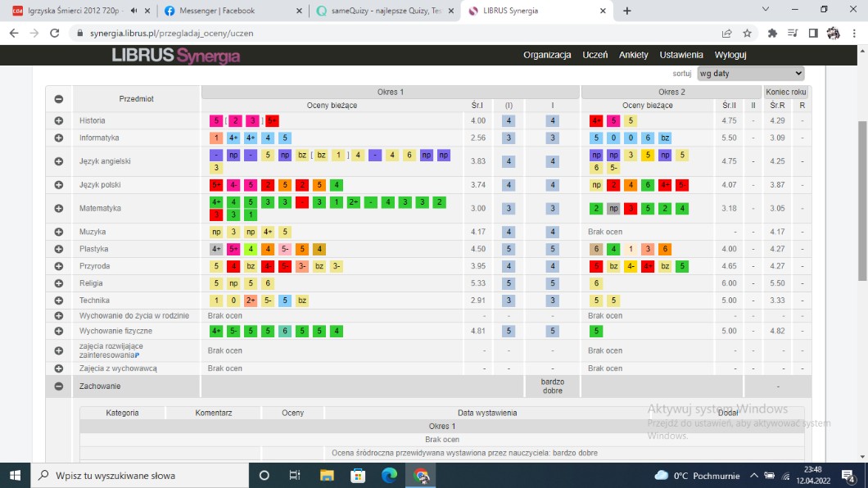Image resolution: width=868 pixels, height=488 pixels.
Task: Click the LIBRUS Synergia logo
Action: click(176, 56)
